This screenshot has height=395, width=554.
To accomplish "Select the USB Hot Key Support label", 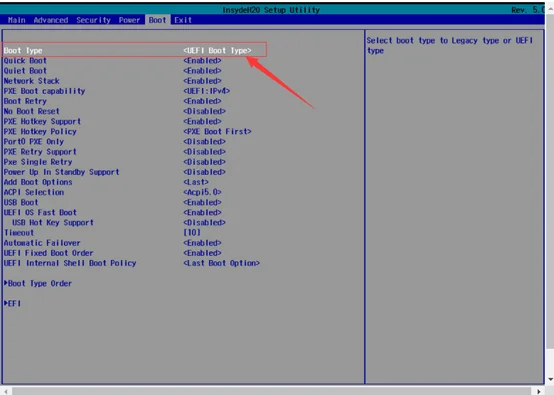I will (53, 223).
